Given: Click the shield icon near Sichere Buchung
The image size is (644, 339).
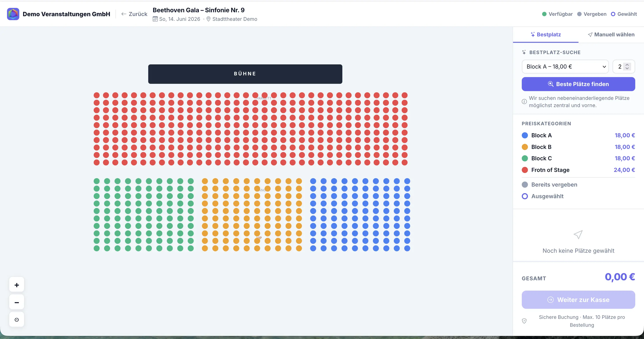Looking at the screenshot, I should coord(524,321).
